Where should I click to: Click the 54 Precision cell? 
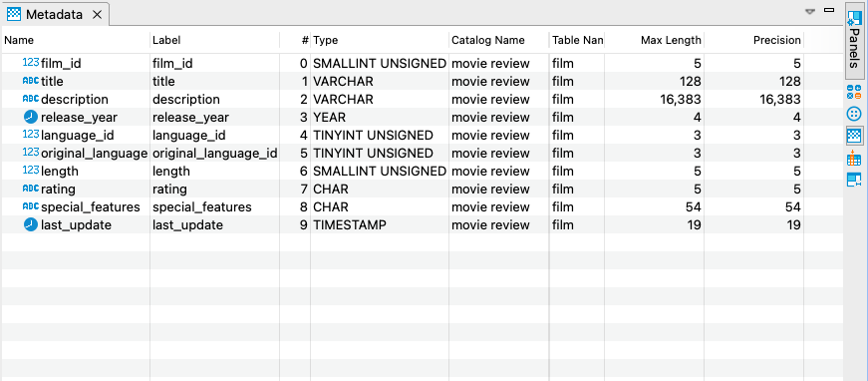coord(793,207)
